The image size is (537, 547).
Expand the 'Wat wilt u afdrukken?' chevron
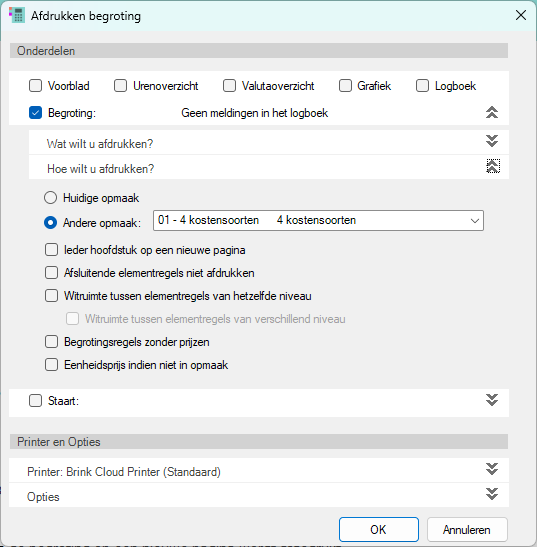(492, 141)
